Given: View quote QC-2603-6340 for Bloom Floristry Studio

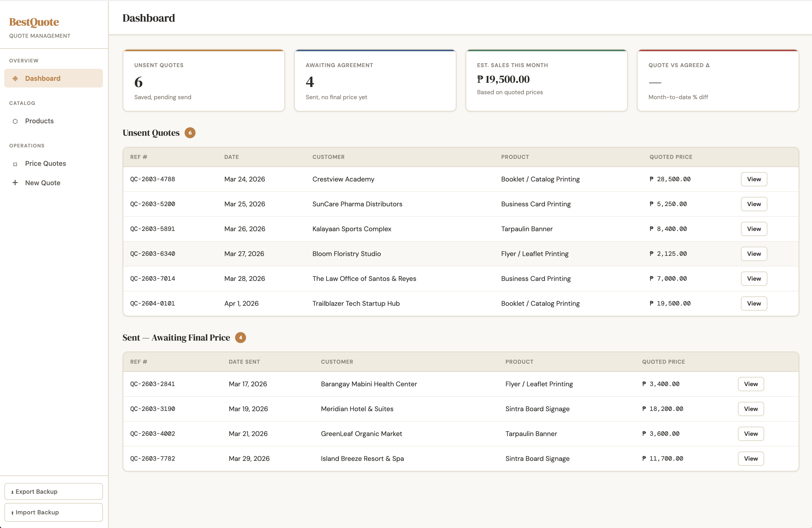Looking at the screenshot, I should [x=754, y=254].
